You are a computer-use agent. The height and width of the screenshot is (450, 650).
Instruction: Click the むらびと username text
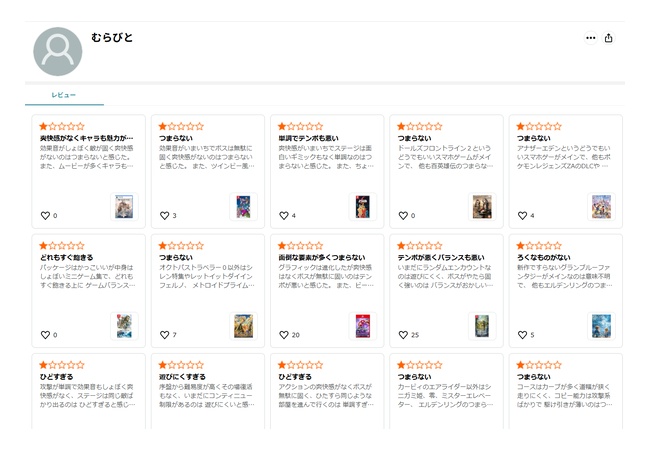click(112, 38)
